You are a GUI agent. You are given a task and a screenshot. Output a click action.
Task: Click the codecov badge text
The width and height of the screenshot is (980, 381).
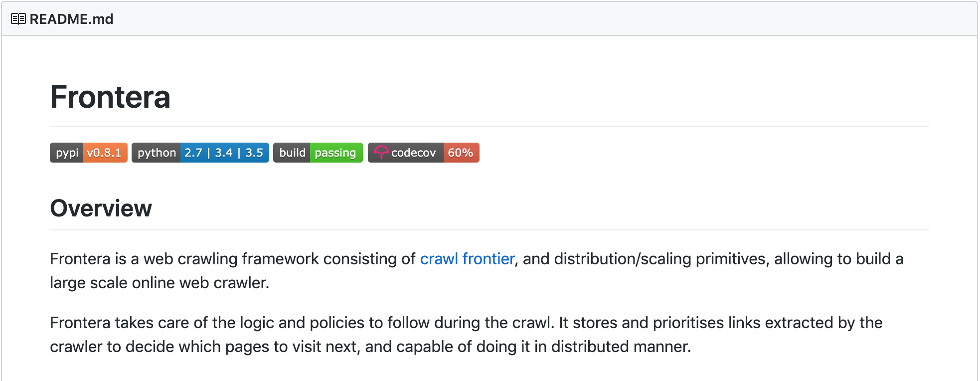[x=413, y=153]
